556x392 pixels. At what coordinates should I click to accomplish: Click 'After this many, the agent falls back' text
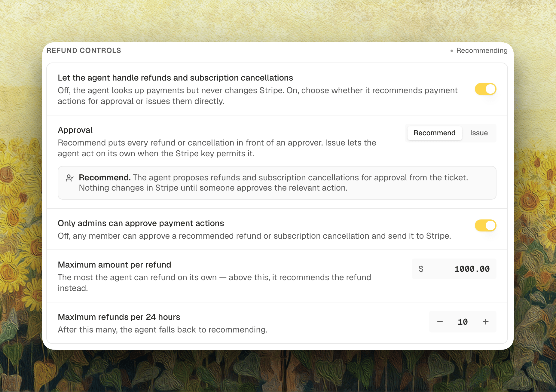[x=163, y=330]
